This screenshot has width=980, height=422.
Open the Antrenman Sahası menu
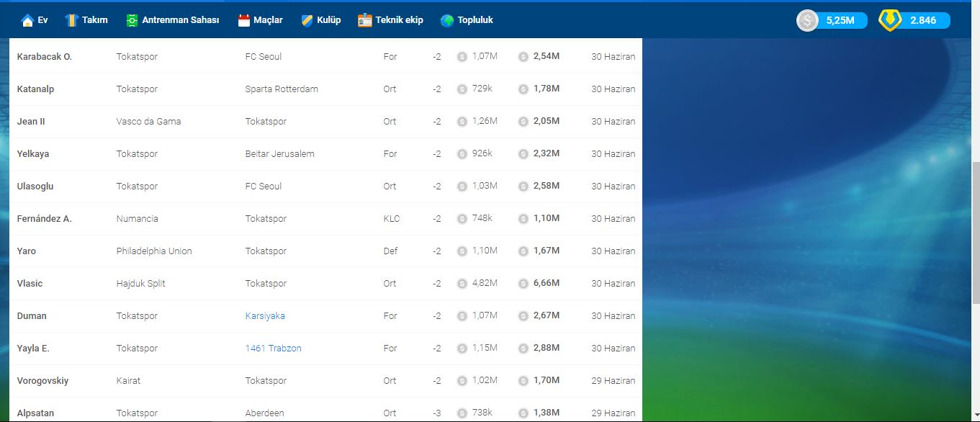tap(172, 20)
